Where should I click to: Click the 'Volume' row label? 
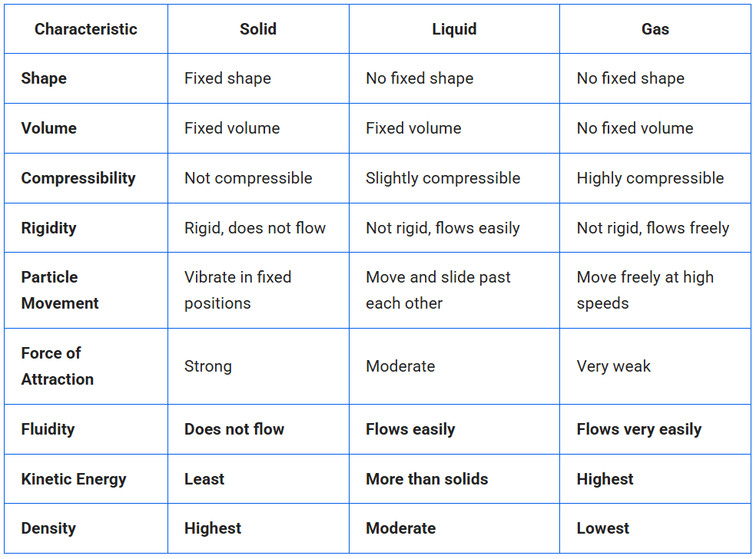click(49, 128)
